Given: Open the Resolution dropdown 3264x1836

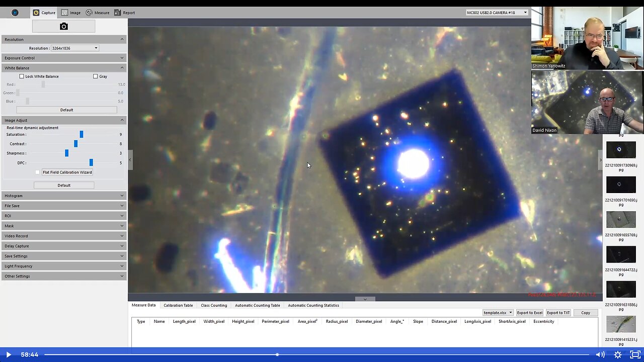Looking at the screenshot, I should point(75,48).
